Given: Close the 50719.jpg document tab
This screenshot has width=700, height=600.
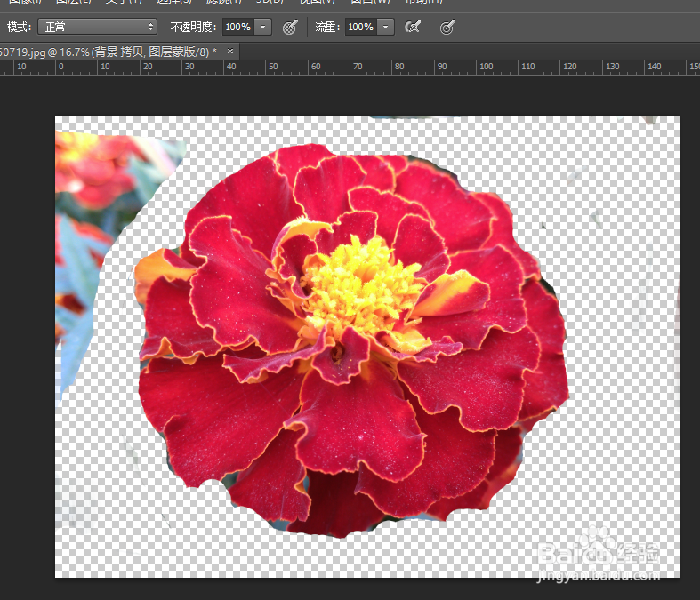Looking at the screenshot, I should click(x=230, y=52).
